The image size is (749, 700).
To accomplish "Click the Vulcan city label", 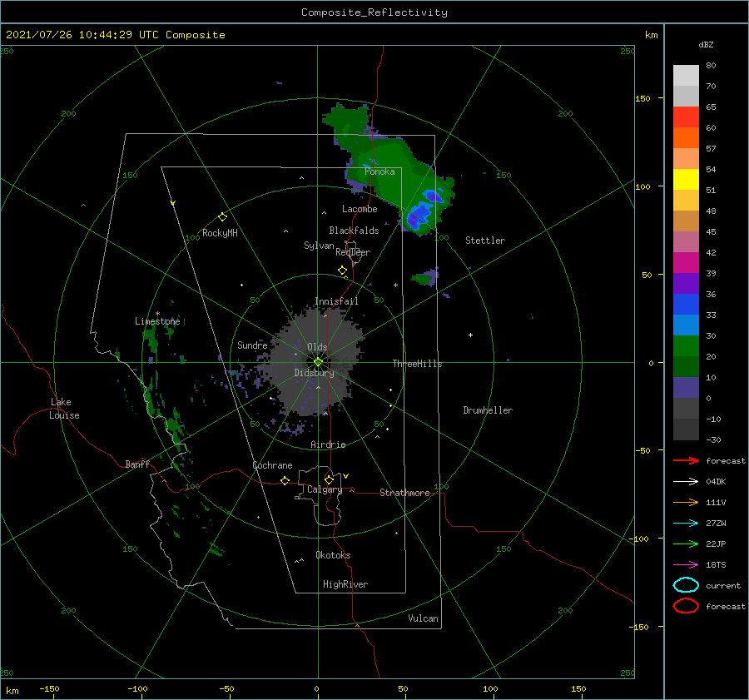I will [x=424, y=618].
